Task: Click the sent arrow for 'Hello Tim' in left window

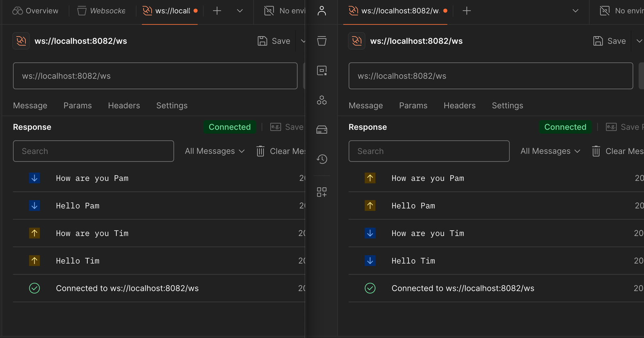Action: click(x=35, y=261)
